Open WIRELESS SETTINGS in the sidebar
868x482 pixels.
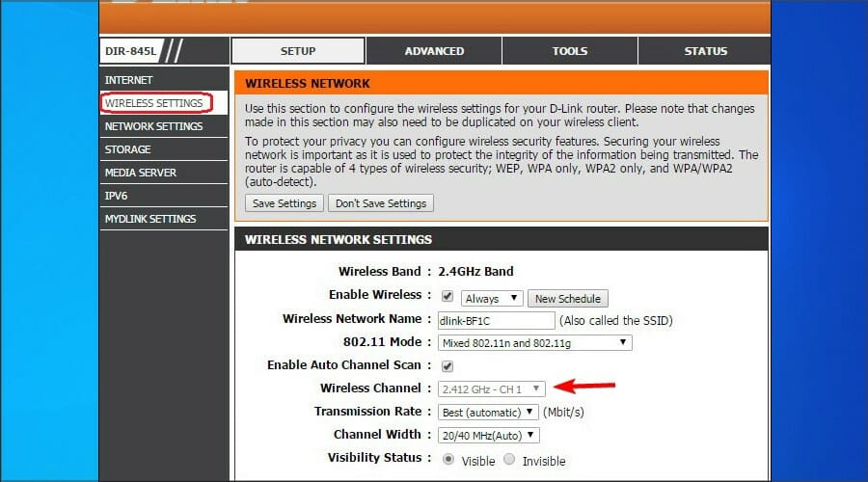click(x=164, y=103)
